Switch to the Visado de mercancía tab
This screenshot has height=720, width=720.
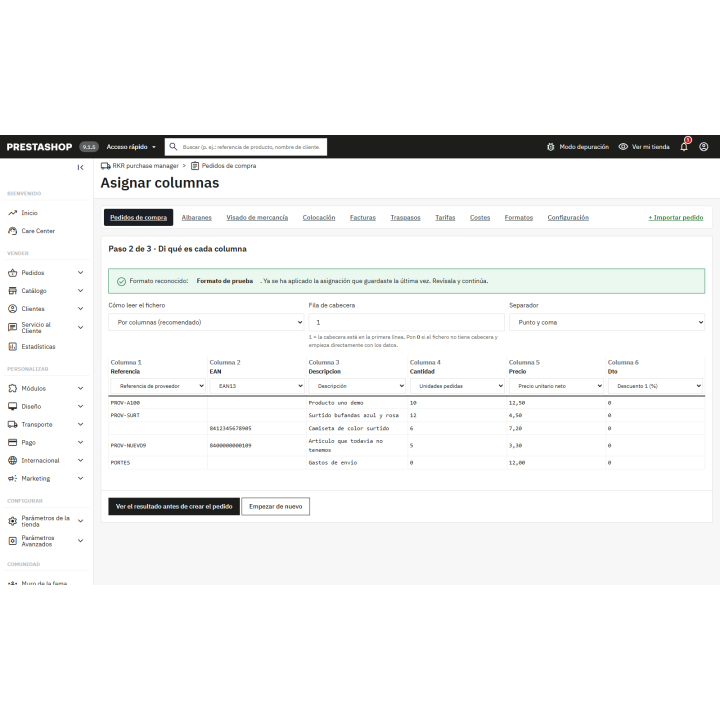(257, 218)
